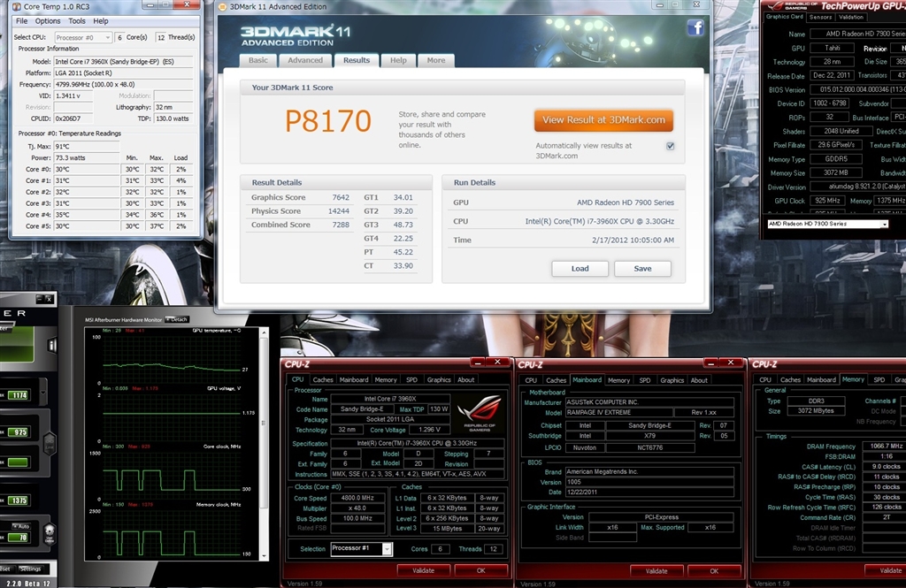Image resolution: width=906 pixels, height=588 pixels.
Task: Click the Load button in 3DMark Run Details
Action: [x=580, y=269]
